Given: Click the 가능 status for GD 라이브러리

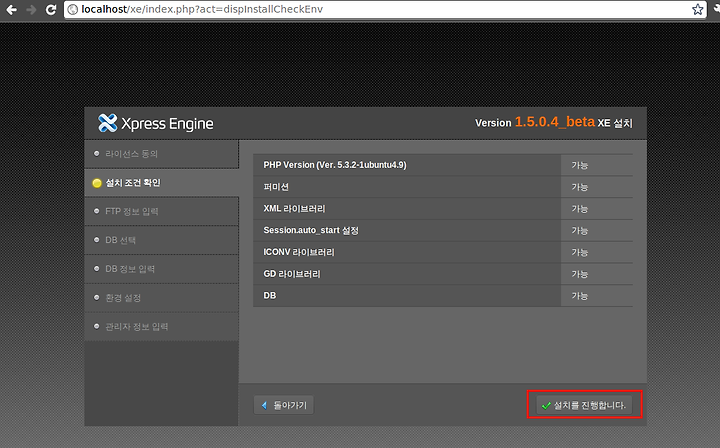Looking at the screenshot, I should point(579,274).
